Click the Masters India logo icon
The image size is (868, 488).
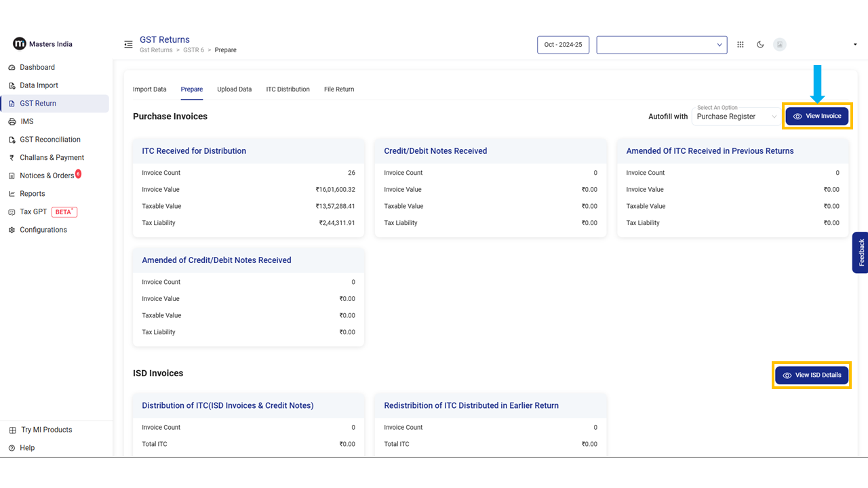[19, 44]
